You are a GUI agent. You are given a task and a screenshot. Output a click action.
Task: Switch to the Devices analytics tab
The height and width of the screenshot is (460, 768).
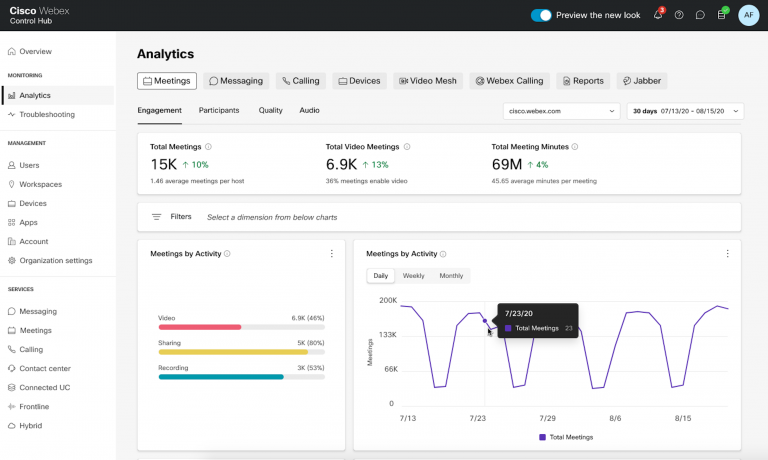coord(360,81)
